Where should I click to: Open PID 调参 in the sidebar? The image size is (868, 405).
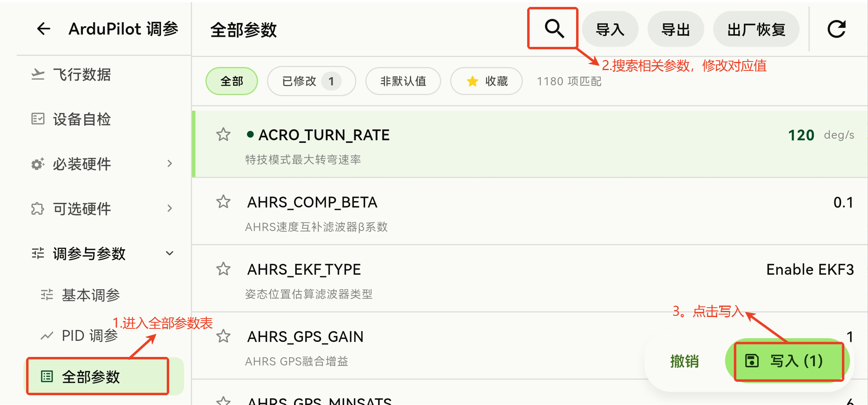90,336
